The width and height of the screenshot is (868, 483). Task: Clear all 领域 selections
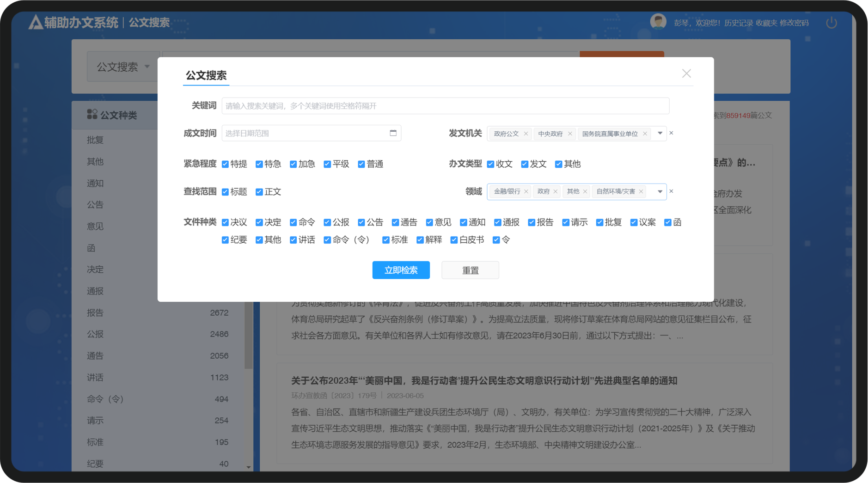672,191
